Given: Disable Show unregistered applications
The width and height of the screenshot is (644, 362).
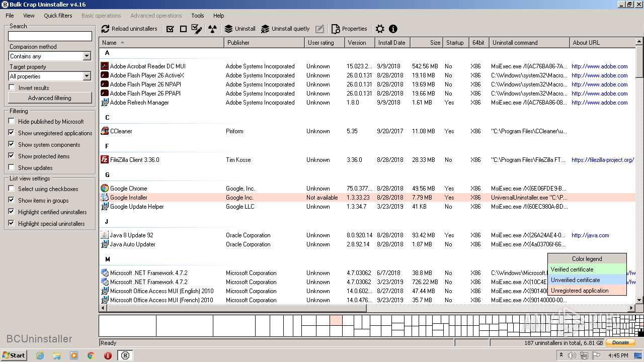Looking at the screenshot, I should coord(12,133).
